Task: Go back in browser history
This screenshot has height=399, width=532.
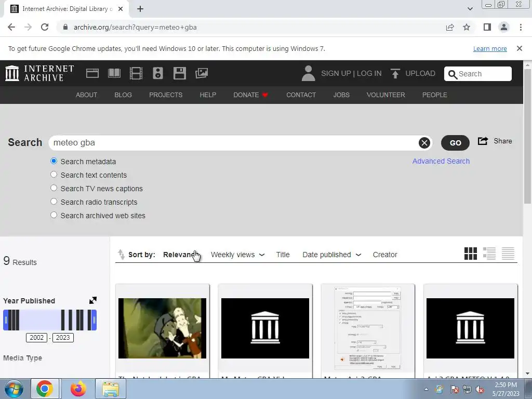Action: pyautogui.click(x=11, y=27)
